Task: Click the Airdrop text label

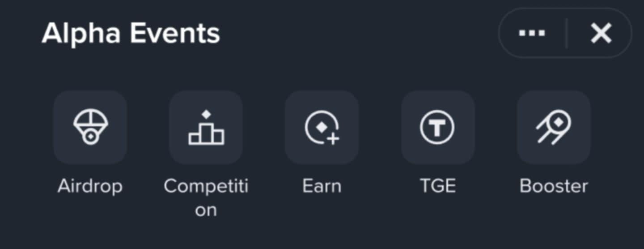Action: pos(90,186)
